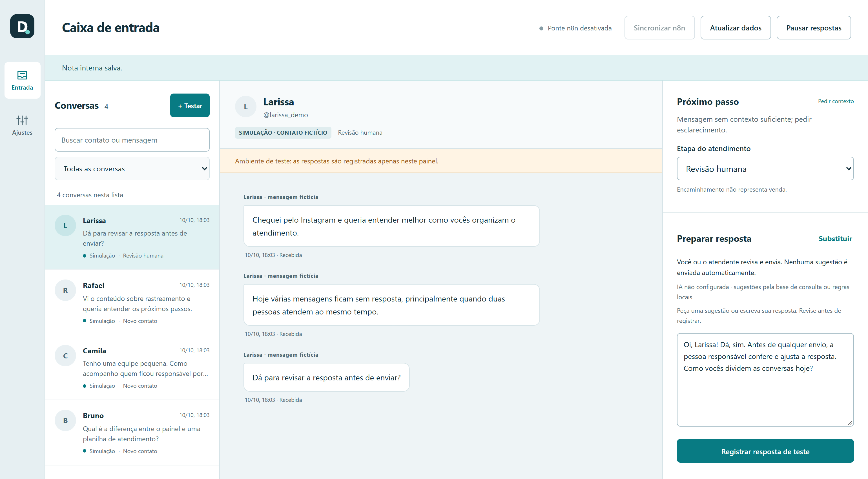The width and height of the screenshot is (868, 479).
Task: Click the C avatar in the Camila conversation row
Action: (x=65, y=356)
